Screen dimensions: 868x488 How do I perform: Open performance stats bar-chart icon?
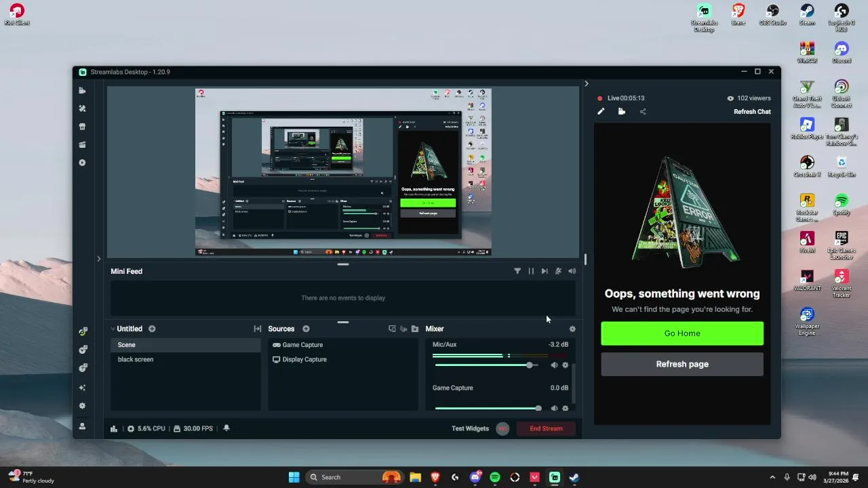pos(114,428)
